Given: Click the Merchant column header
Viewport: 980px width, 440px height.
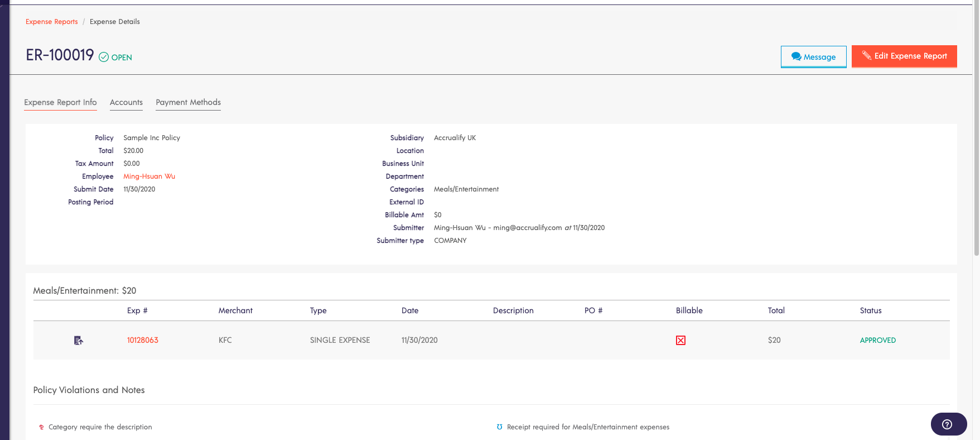Looking at the screenshot, I should 235,310.
